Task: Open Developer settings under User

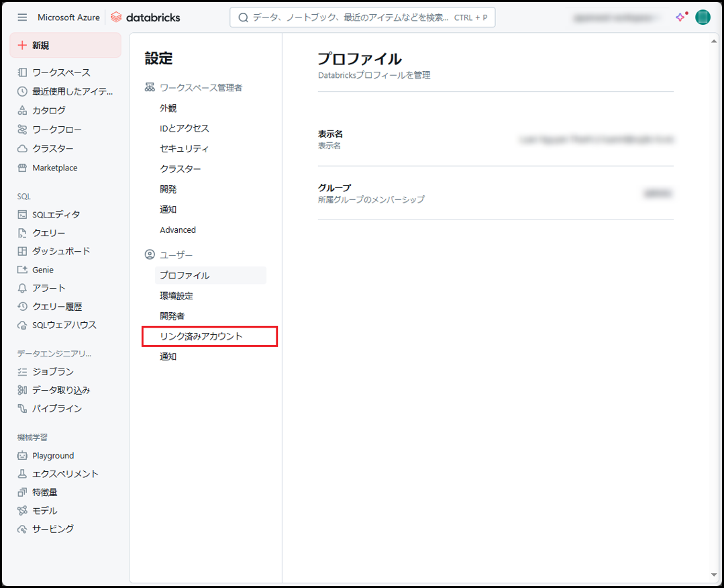Action: point(172,316)
